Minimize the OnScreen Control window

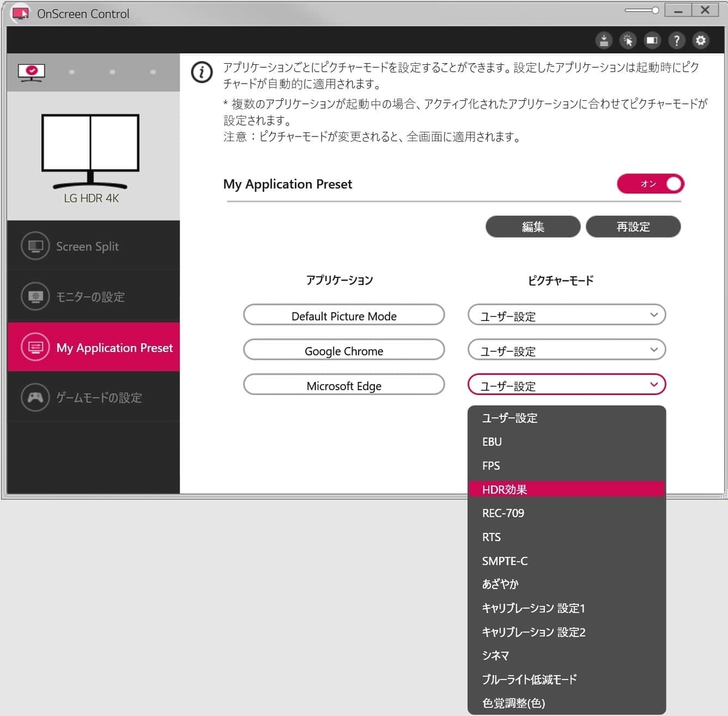(678, 10)
